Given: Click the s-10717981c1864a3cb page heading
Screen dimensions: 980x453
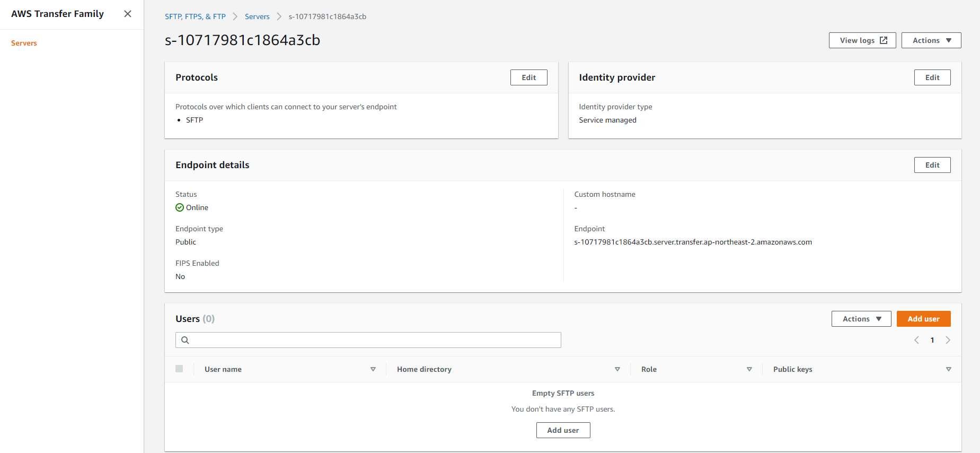Looking at the screenshot, I should pyautogui.click(x=242, y=40).
